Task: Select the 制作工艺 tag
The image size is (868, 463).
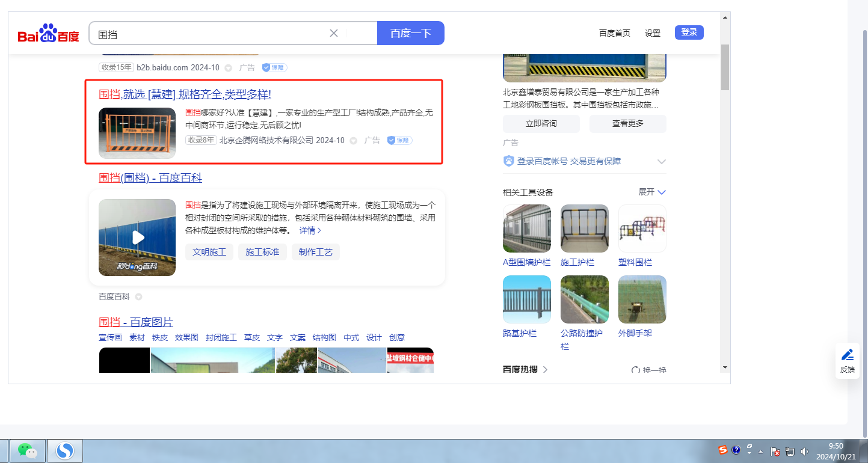Action: [x=316, y=252]
